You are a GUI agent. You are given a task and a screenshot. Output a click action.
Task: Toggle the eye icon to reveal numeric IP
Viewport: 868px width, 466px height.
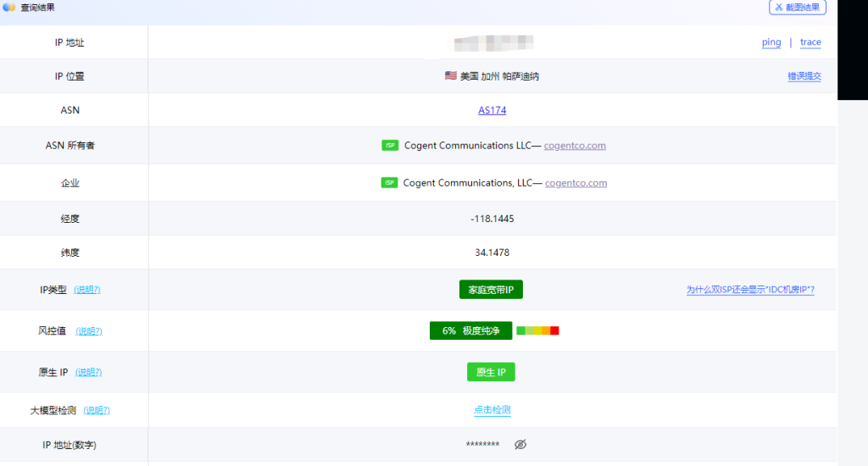(x=520, y=445)
